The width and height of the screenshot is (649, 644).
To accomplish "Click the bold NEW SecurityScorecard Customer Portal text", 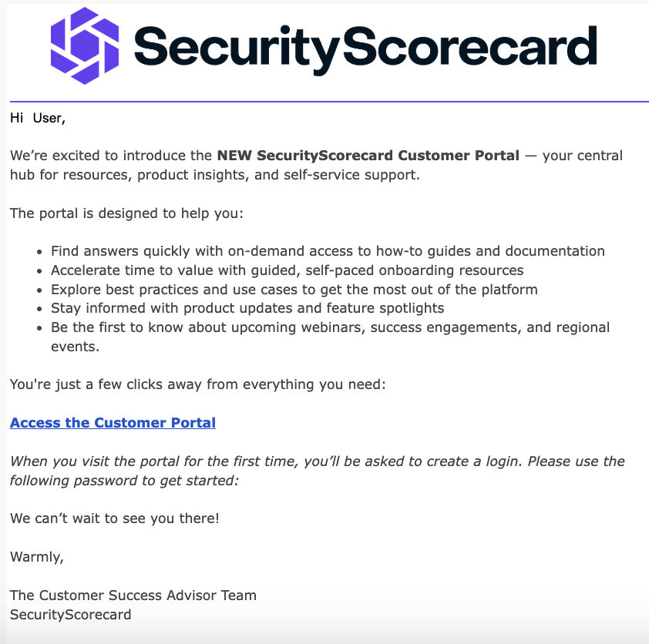I will 368,156.
